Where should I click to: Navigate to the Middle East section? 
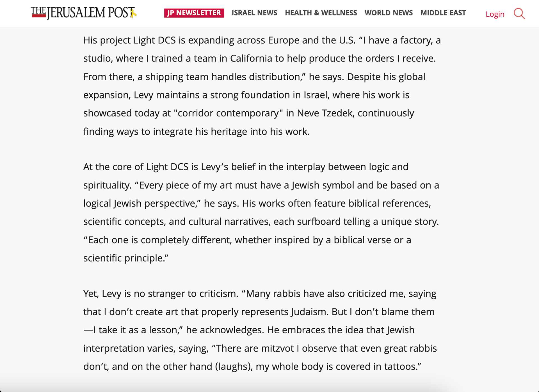click(443, 13)
